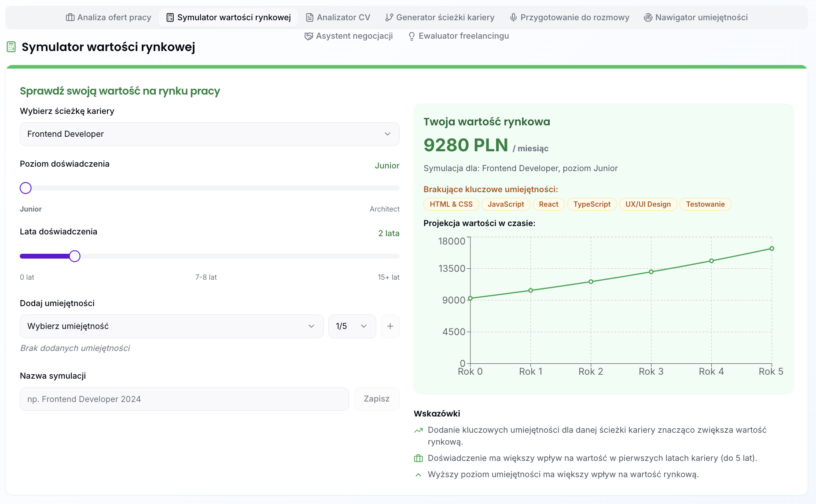Click the Testowanie skill tag
Screen dimensions: 816x504
[705, 204]
